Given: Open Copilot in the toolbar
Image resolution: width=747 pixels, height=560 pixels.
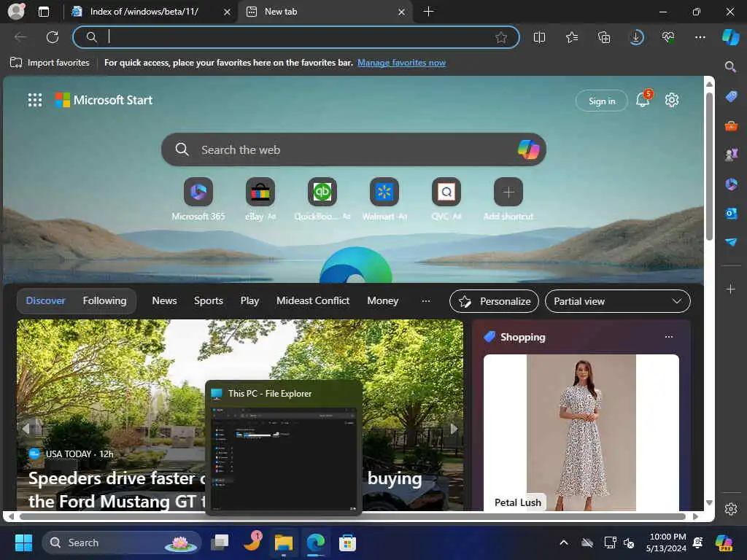Looking at the screenshot, I should 731,37.
